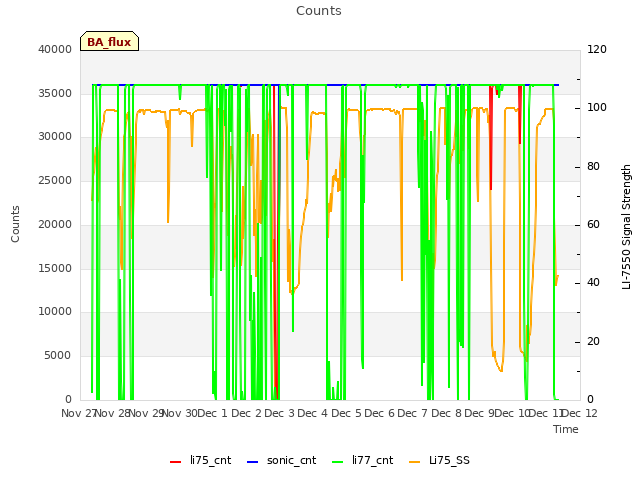Screen dimensions: 640x480
Task: Click the 'Dec 2' date tick label
Action: click(247, 413)
